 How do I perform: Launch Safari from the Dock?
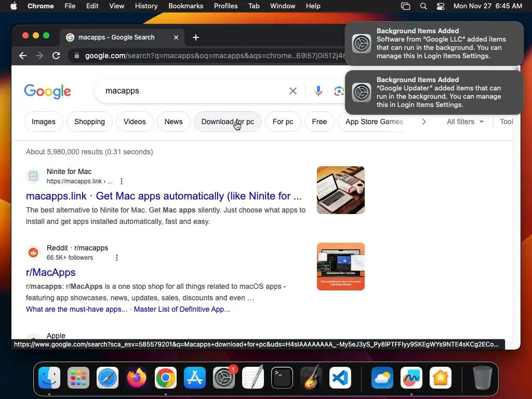click(x=108, y=378)
